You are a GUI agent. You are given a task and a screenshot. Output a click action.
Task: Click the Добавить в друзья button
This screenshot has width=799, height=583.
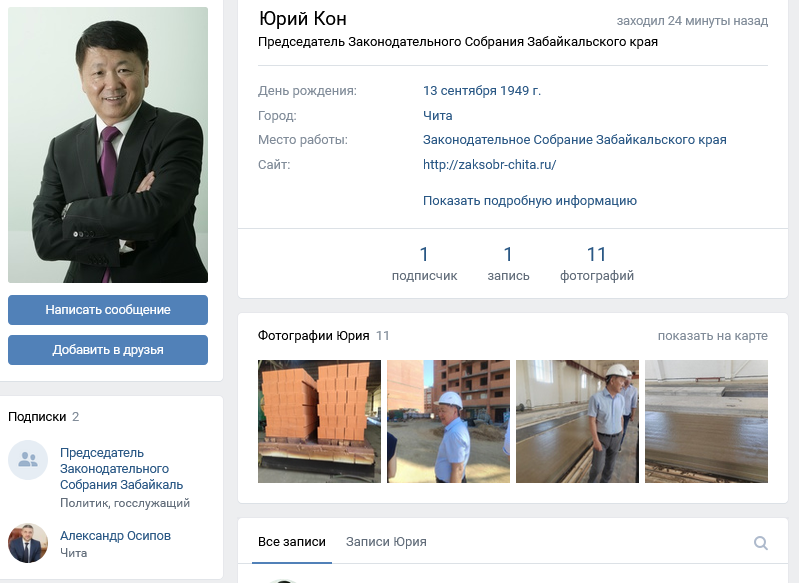coord(108,350)
